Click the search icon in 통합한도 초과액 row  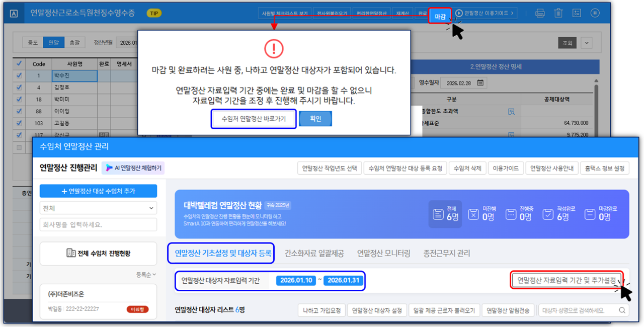click(x=512, y=111)
